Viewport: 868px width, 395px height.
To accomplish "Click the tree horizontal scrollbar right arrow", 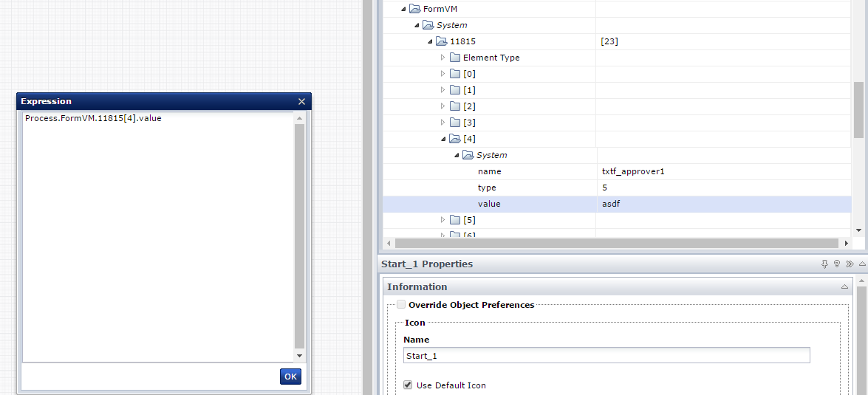I will pyautogui.click(x=847, y=244).
